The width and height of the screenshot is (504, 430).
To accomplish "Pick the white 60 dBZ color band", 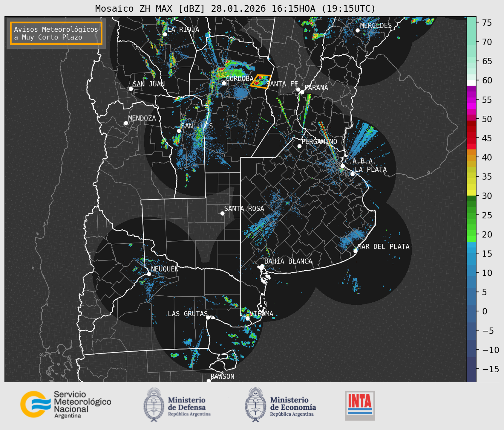I will [471, 83].
